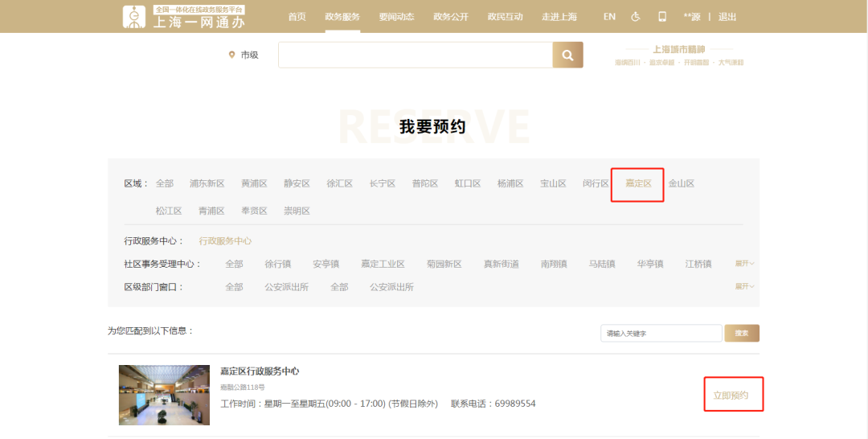The height and width of the screenshot is (439, 868).
Task: Open the 要闻动态 navigation item
Action: [x=396, y=17]
